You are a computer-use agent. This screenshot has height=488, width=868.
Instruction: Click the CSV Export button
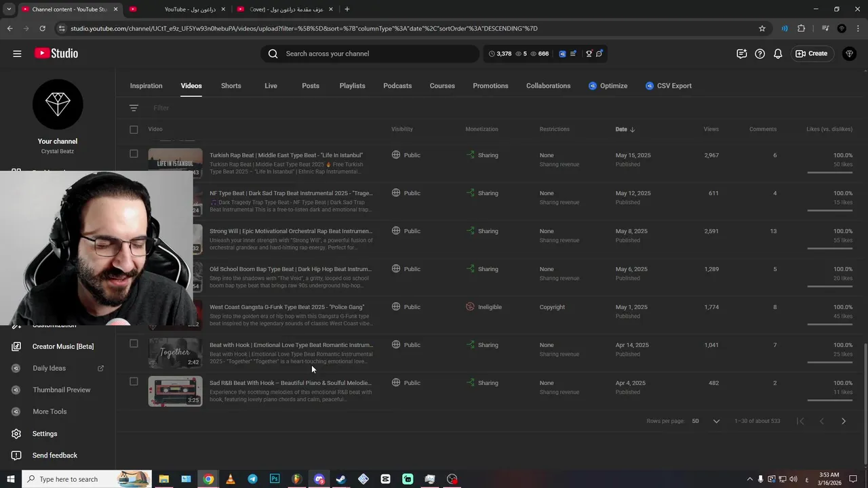(668, 86)
